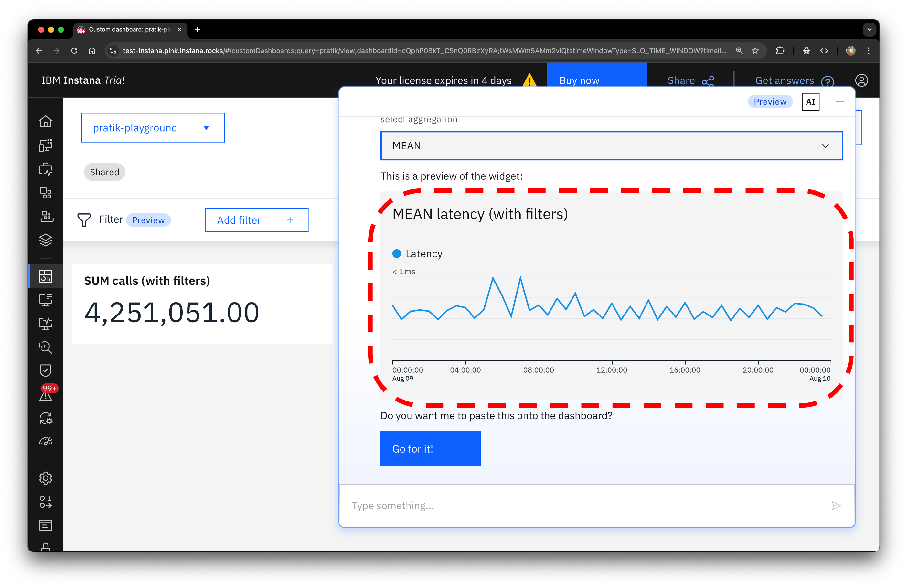908x588 pixels.
Task: Open a new browser tab
Action: 197,29
